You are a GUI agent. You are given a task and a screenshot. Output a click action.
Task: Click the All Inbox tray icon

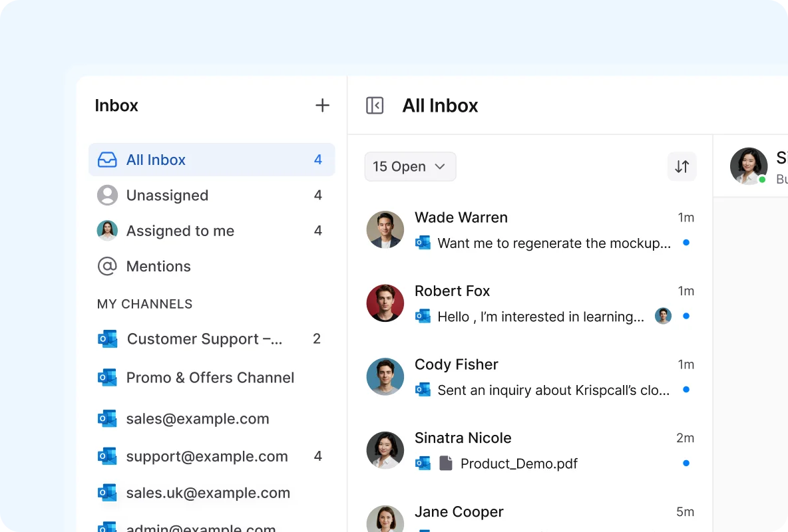pos(107,160)
